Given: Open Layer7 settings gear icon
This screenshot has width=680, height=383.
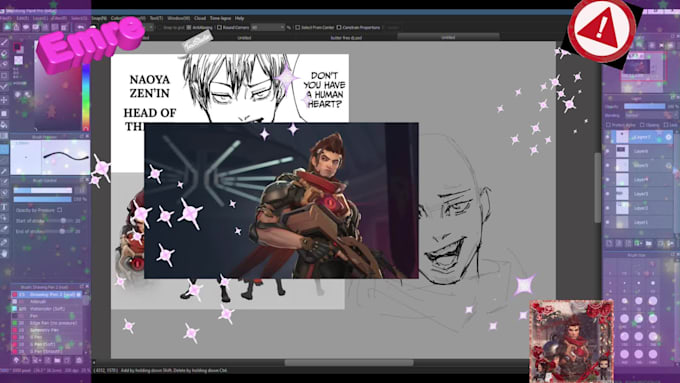Looking at the screenshot, I should [668, 137].
